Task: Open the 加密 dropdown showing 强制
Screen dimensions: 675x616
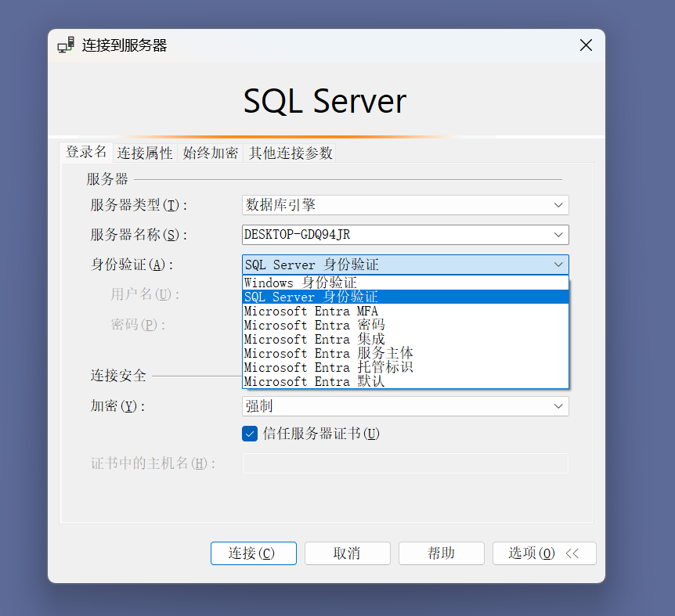Action: click(406, 405)
